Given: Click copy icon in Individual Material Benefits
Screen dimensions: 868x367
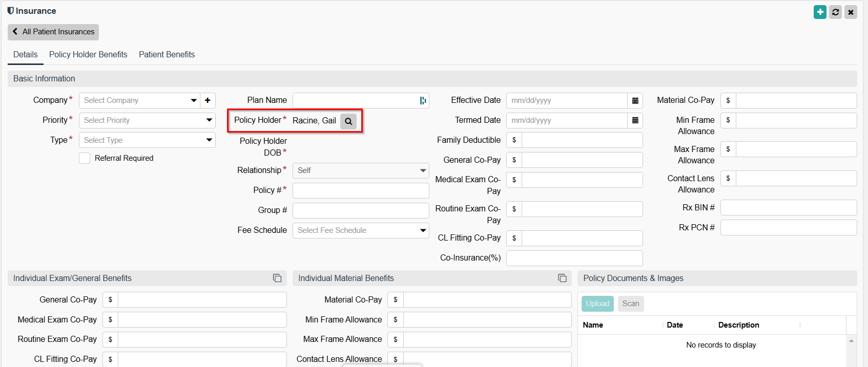Looking at the screenshot, I should coord(562,278).
